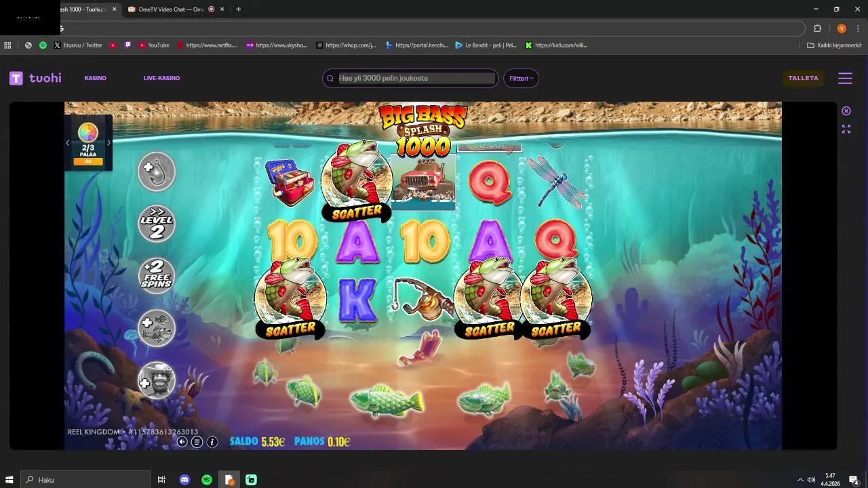The image size is (868, 488).
Task: Open the YouTube bookmark
Action: [154, 45]
